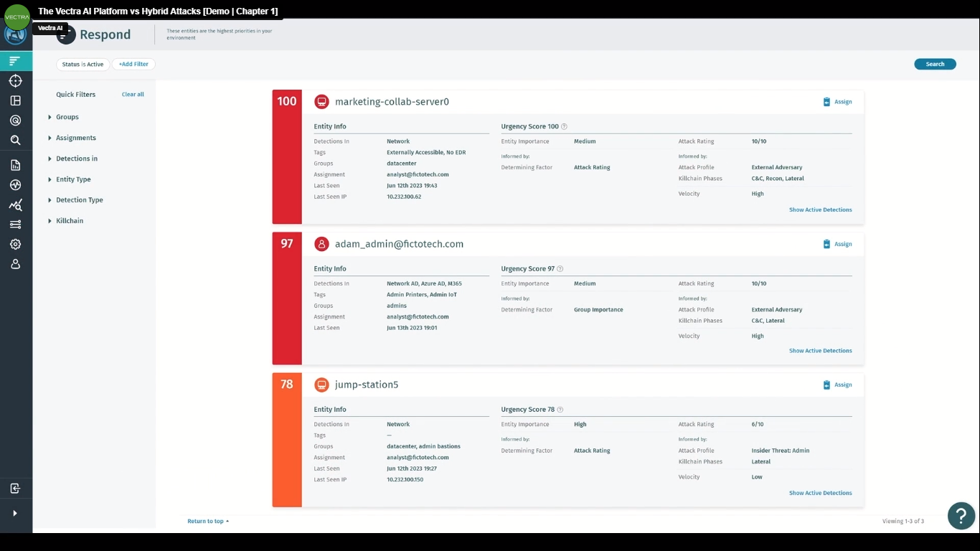Image resolution: width=980 pixels, height=551 pixels.
Task: Click the heartbeat pulse icon in the sidebar
Action: (x=16, y=185)
